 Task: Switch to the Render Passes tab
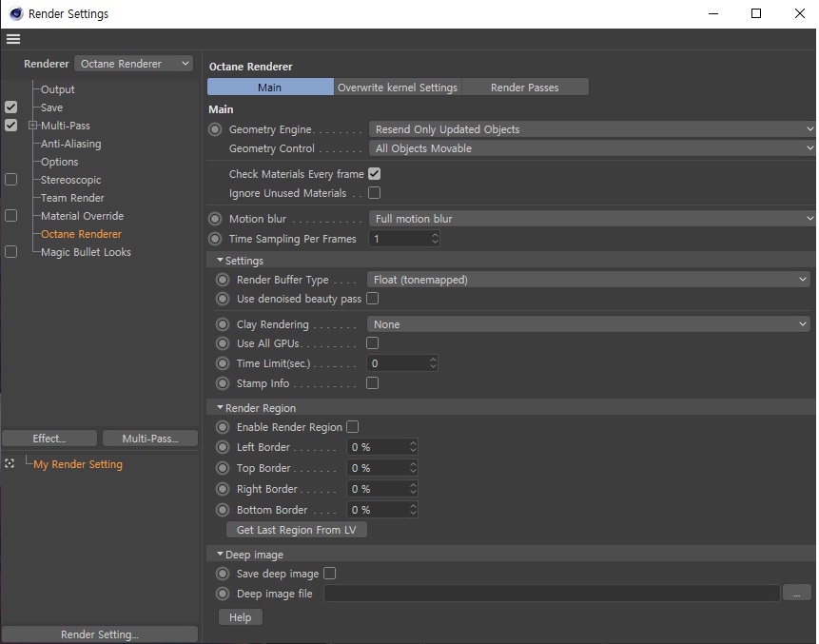pyautogui.click(x=525, y=88)
